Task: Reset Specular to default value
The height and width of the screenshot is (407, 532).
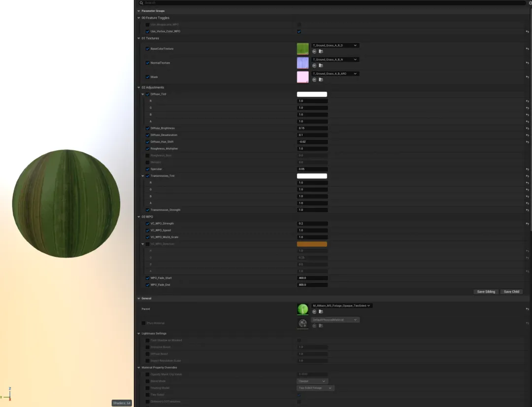Action: 527,169
